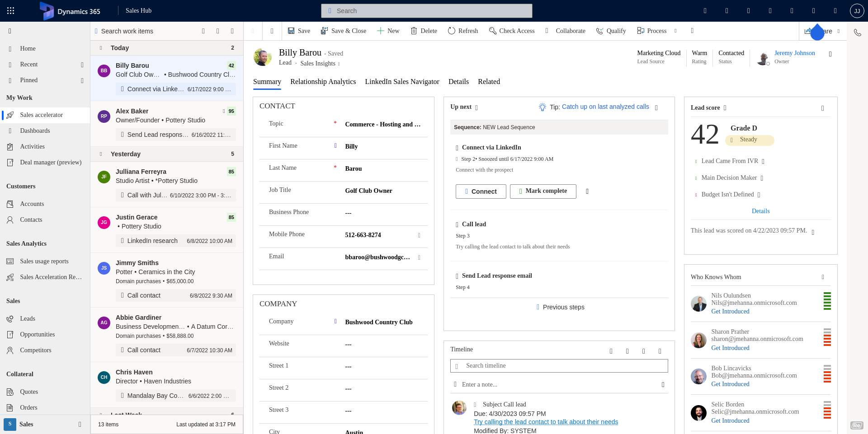Screen dimensions: 868x434
Task: Collapse the Yesterday work items group
Action: [101, 154]
